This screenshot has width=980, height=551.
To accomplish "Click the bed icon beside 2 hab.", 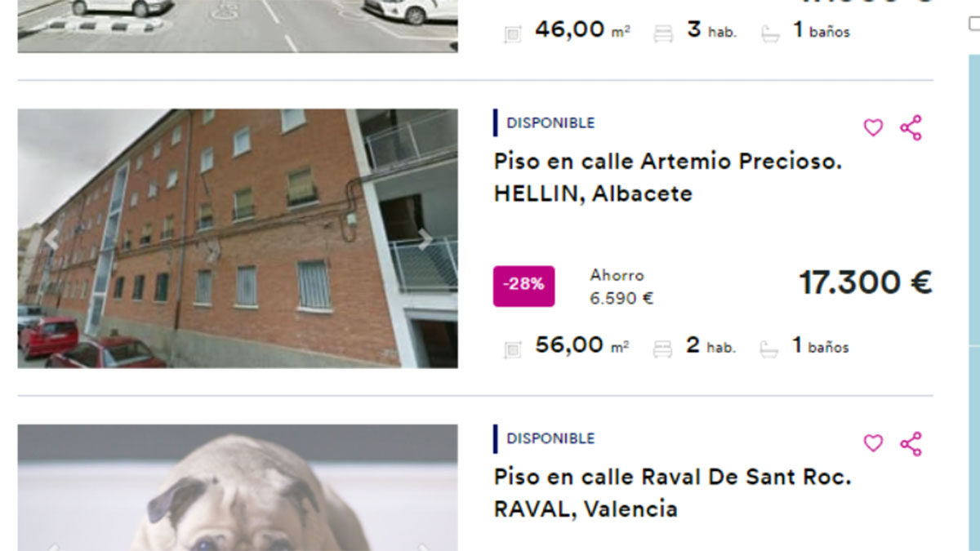I will point(662,349).
